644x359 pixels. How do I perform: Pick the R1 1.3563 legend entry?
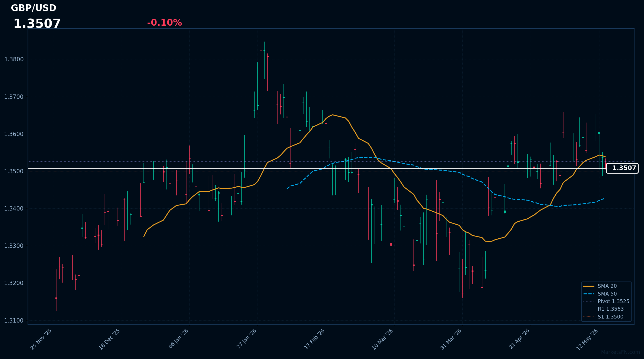point(603,309)
